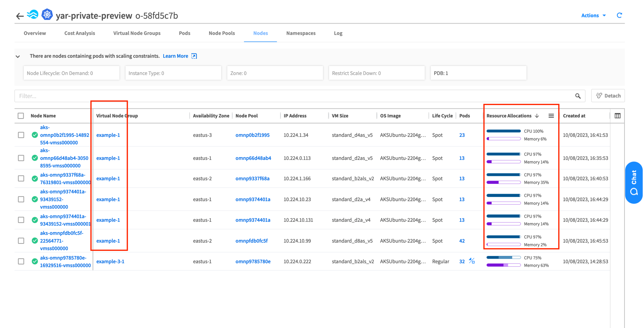644x328 pixels.
Task: Toggle the select-all nodes checkbox
Action: pos(21,116)
